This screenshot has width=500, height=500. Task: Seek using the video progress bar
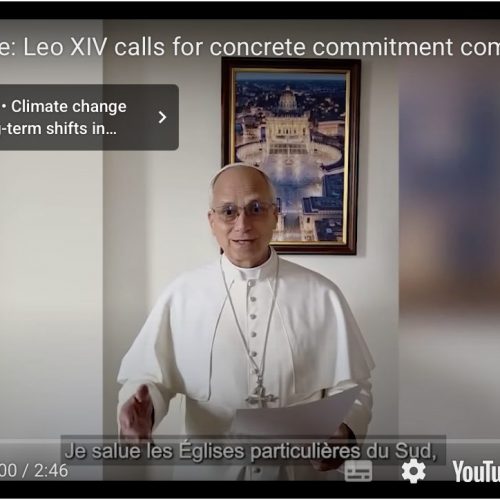pyautogui.click(x=250, y=440)
